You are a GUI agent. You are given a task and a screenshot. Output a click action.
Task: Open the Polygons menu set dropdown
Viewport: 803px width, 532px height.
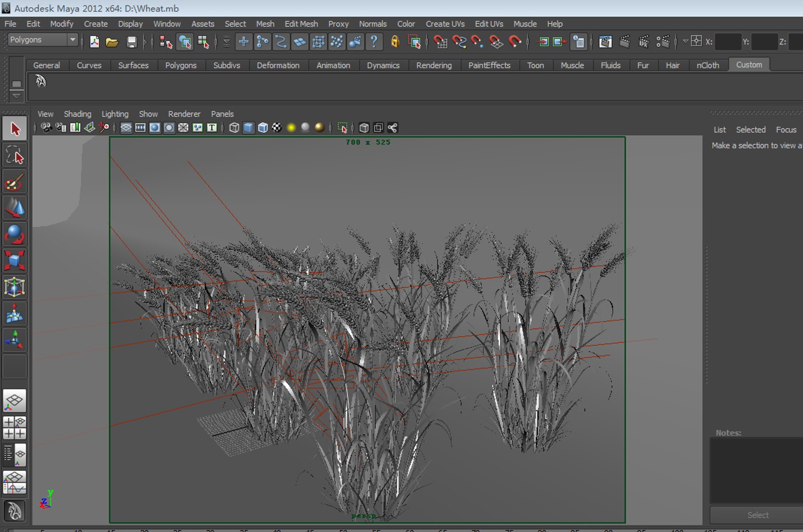coord(43,40)
